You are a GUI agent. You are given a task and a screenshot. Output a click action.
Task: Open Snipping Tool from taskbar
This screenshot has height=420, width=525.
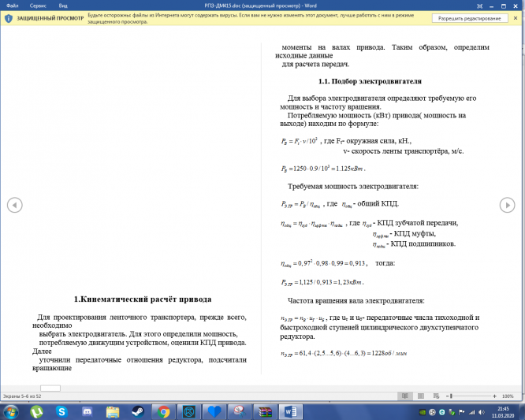point(240,411)
